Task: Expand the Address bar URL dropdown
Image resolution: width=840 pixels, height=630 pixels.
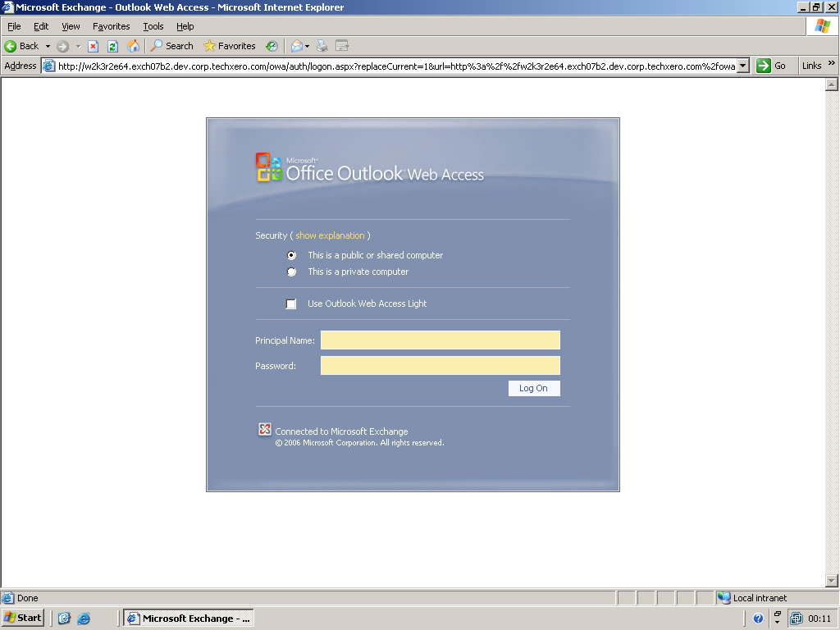Action: [x=743, y=66]
